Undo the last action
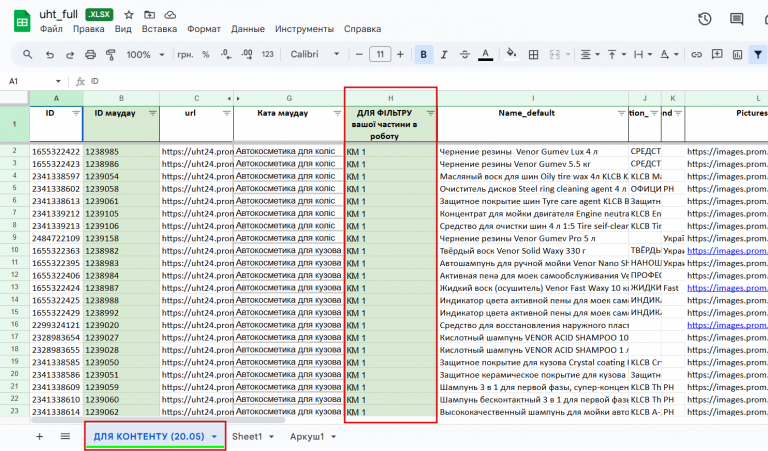Image resolution: width=768 pixels, height=451 pixels. (49, 54)
